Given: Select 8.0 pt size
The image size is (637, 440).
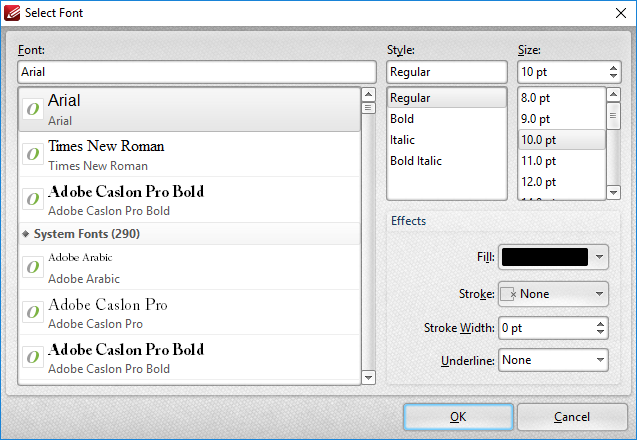Looking at the screenshot, I should point(562,98).
